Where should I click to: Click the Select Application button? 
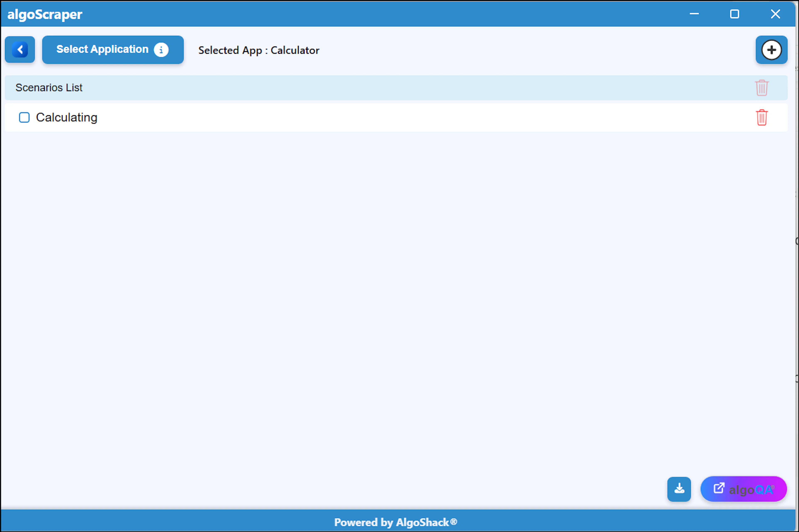click(x=113, y=50)
